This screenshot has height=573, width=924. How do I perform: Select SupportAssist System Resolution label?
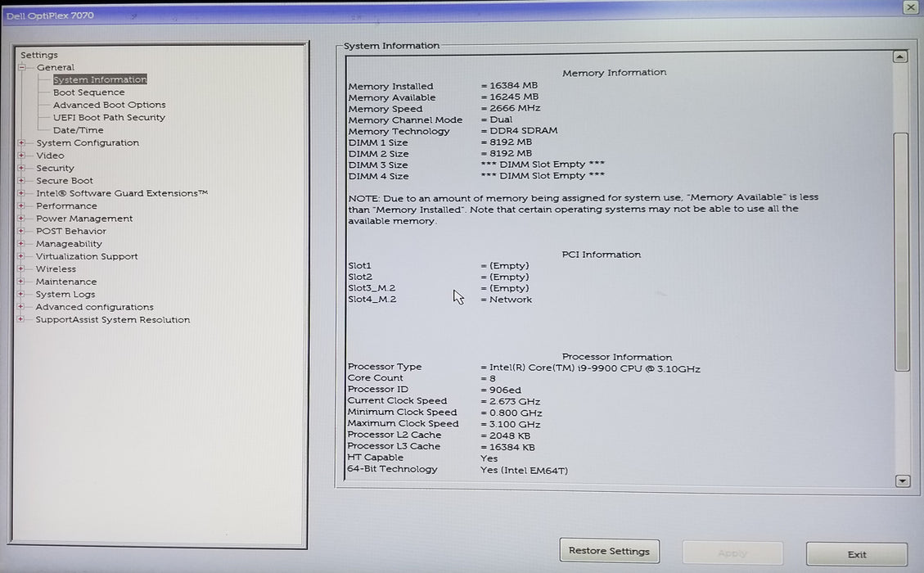(x=113, y=319)
